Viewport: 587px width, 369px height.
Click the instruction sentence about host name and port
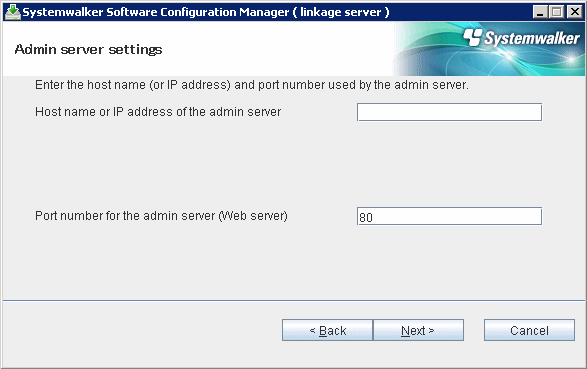coord(252,85)
